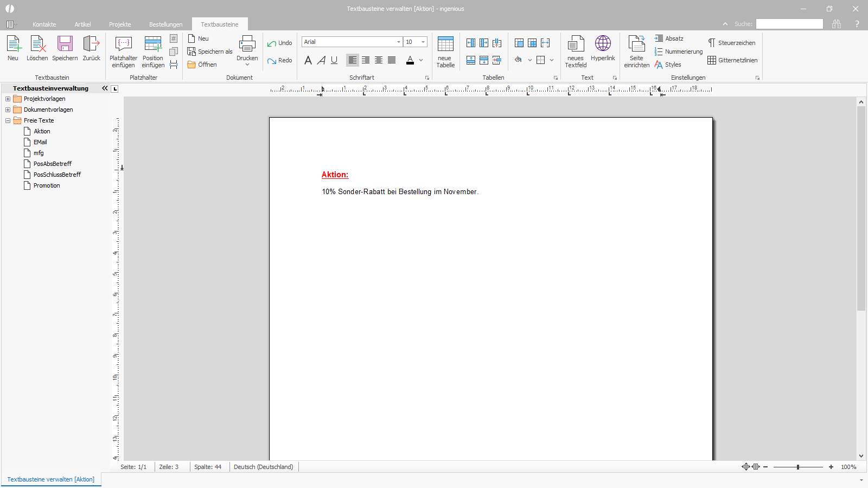Select the Textbausteine verwalten [Aktion] bottom tab
This screenshot has height=488, width=868.
(51, 479)
